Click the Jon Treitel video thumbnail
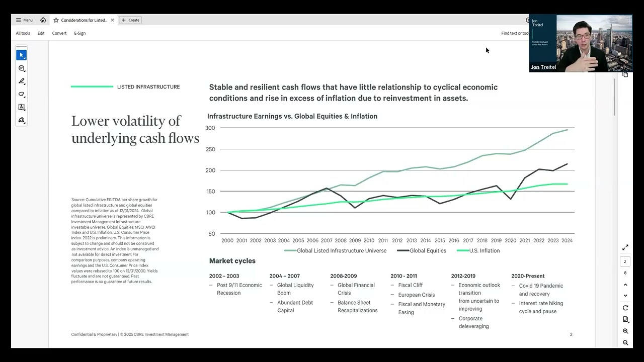This screenshot has height=362, width=644. pos(581,43)
